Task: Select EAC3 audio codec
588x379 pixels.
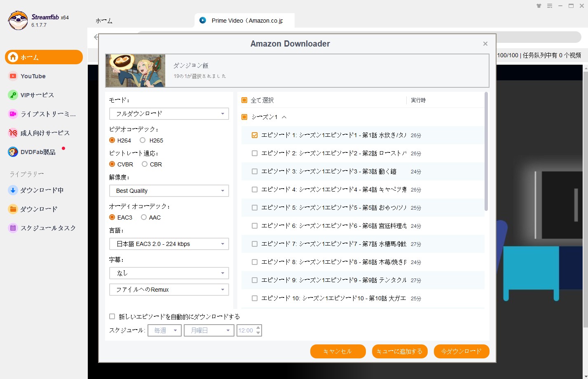Action: 112,218
